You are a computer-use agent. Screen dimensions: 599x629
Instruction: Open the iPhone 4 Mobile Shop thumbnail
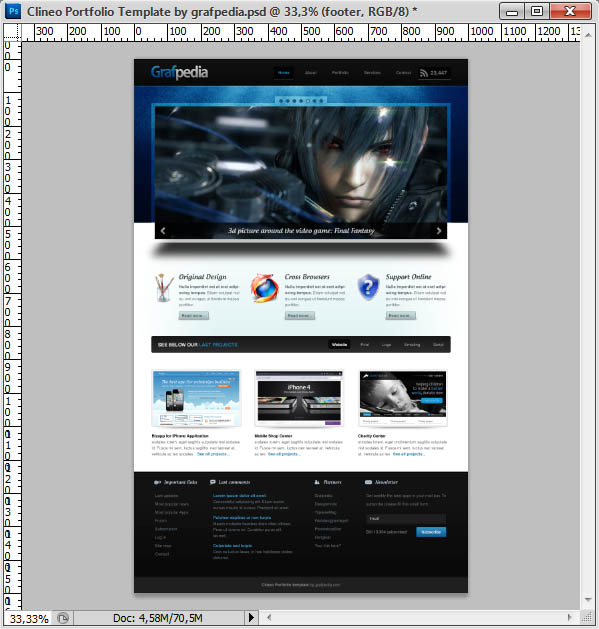pos(299,398)
